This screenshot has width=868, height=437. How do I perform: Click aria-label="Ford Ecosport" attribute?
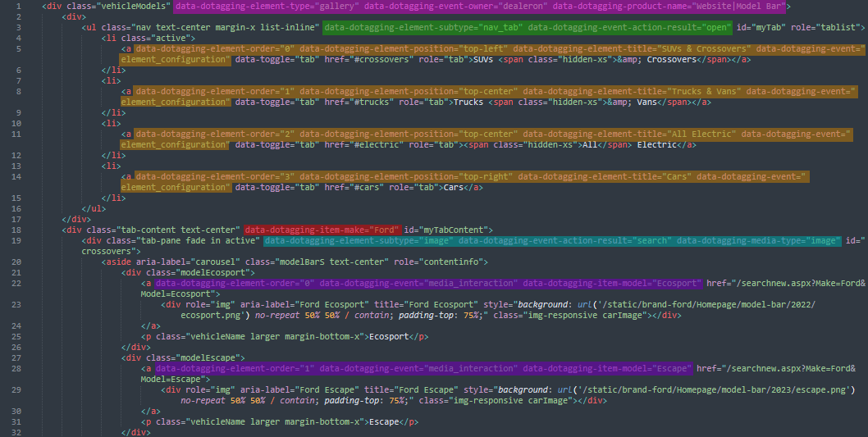click(305, 304)
